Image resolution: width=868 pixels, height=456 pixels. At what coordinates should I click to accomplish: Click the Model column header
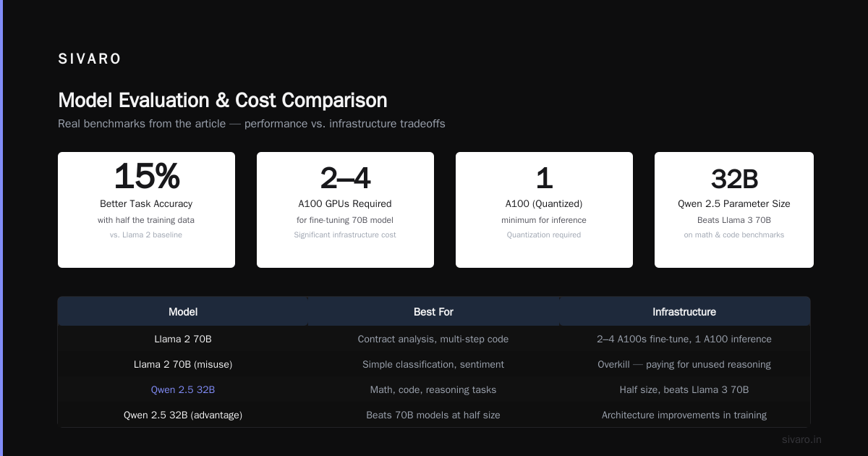pos(183,312)
